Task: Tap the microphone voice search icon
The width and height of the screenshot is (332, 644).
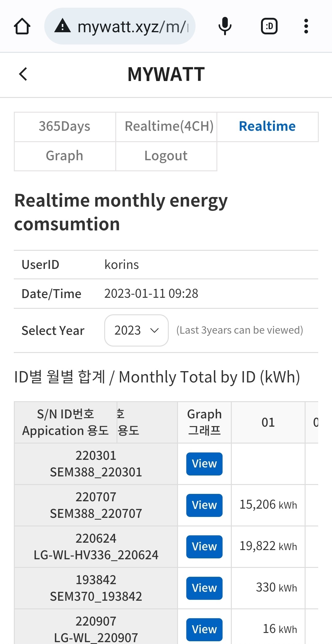Action: click(x=225, y=26)
